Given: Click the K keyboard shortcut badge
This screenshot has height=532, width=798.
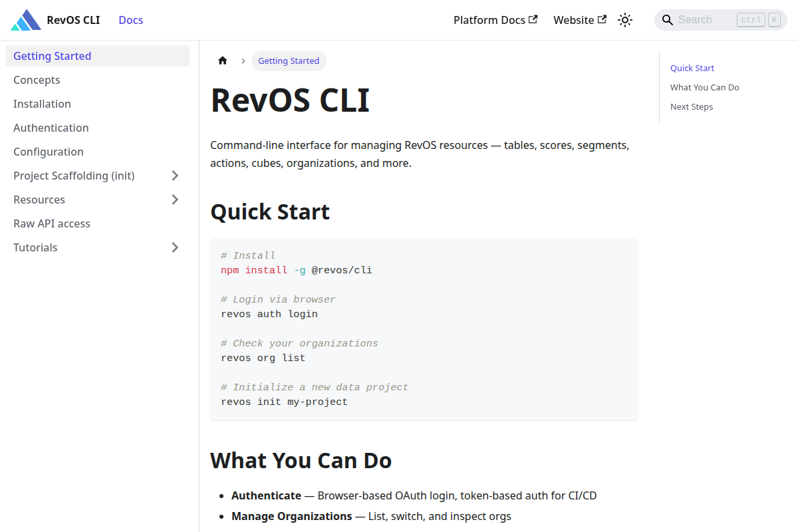Looking at the screenshot, I should coord(774,20).
